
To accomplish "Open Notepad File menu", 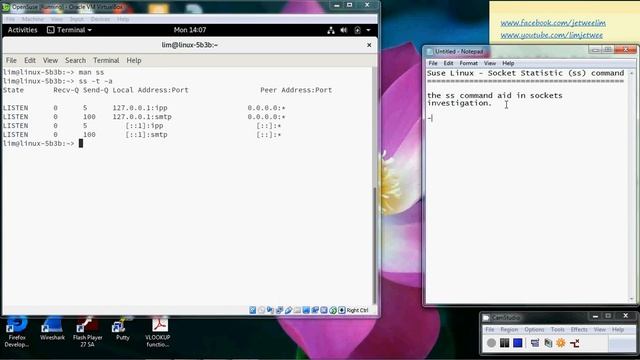I will point(433,63).
